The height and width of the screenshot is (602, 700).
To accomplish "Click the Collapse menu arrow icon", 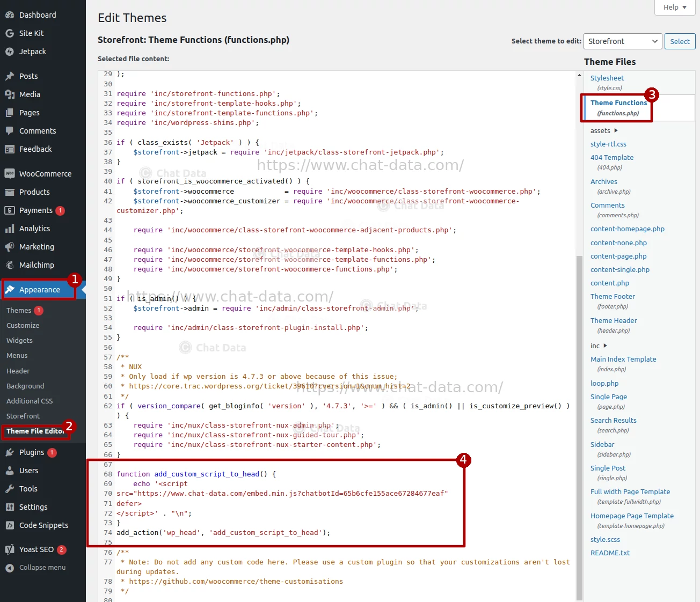I will 10,568.
